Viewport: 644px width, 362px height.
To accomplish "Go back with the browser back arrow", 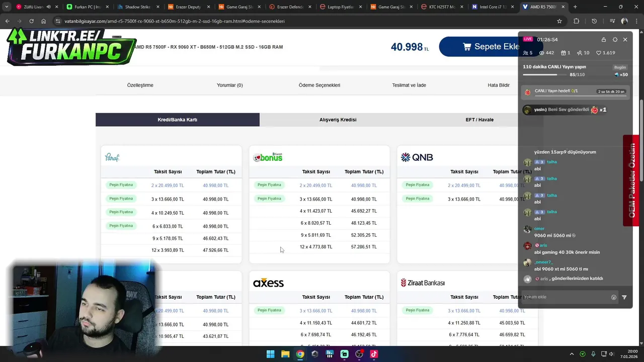I will [7, 21].
